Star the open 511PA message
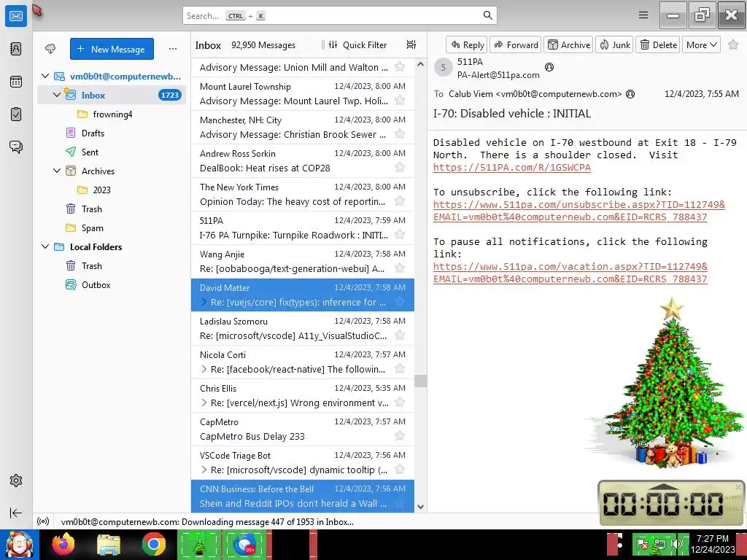This screenshot has height=560, width=747. (x=733, y=44)
